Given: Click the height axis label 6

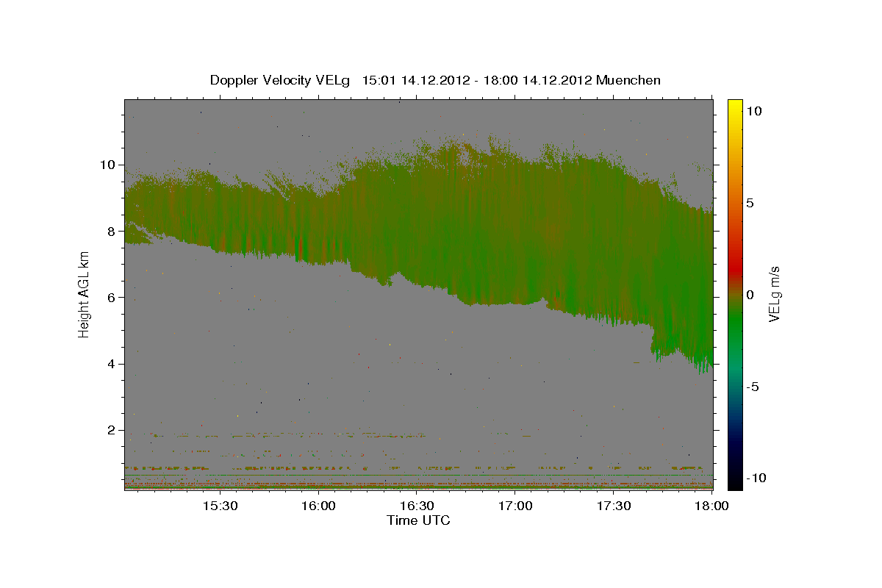Looking at the screenshot, I should tap(112, 298).
